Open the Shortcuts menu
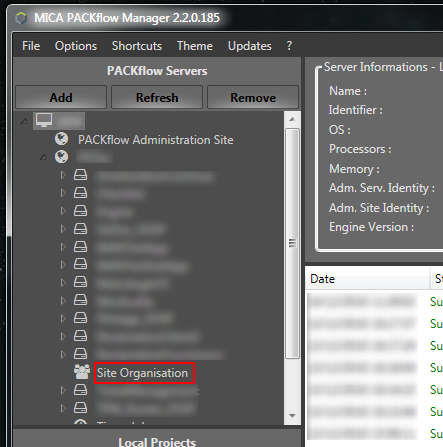443x447 pixels. click(x=137, y=46)
